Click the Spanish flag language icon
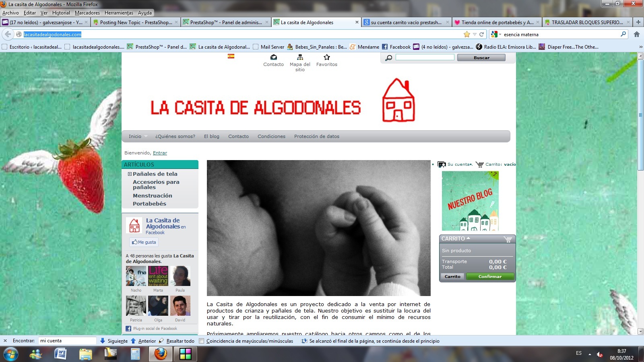 231,56
